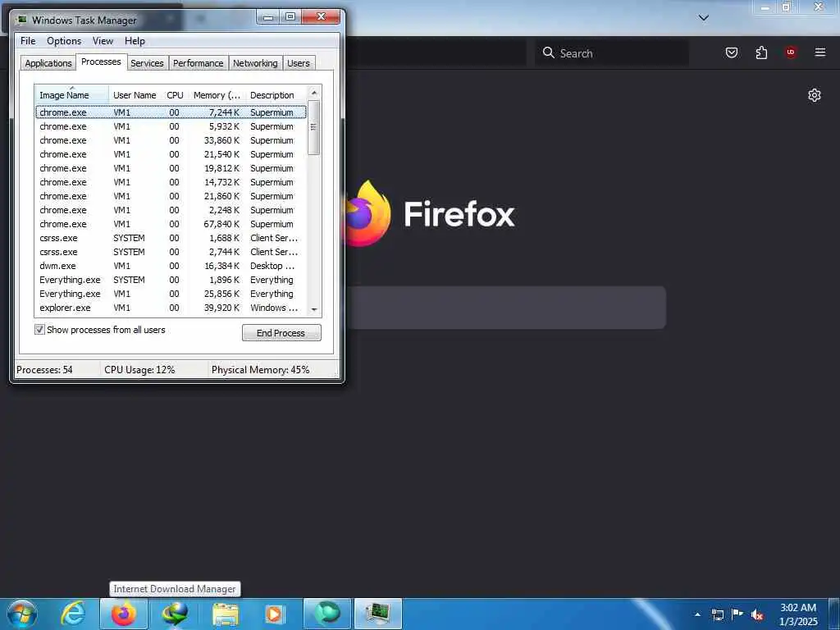
Task: Sort by Image Name column header
Action: point(72,95)
